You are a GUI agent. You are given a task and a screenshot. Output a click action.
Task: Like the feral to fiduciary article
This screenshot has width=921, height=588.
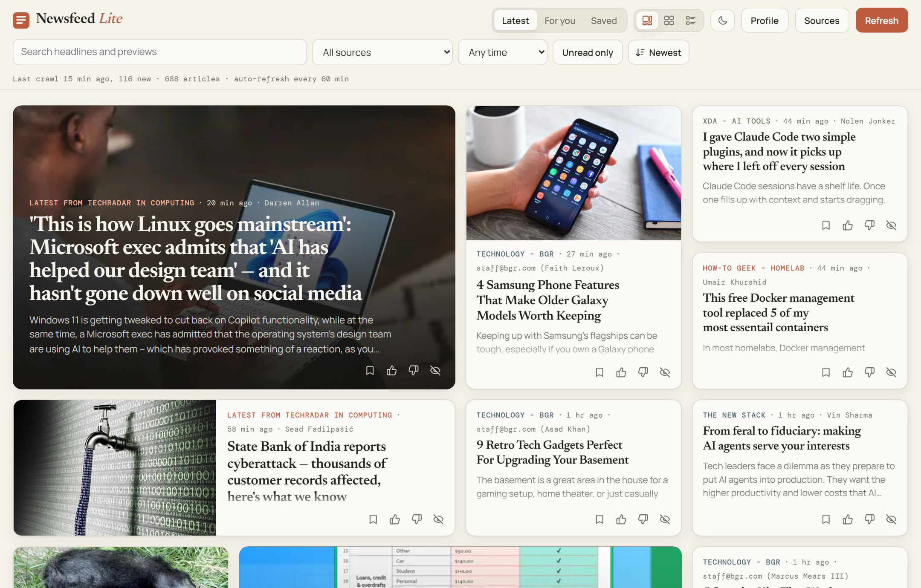coord(848,519)
